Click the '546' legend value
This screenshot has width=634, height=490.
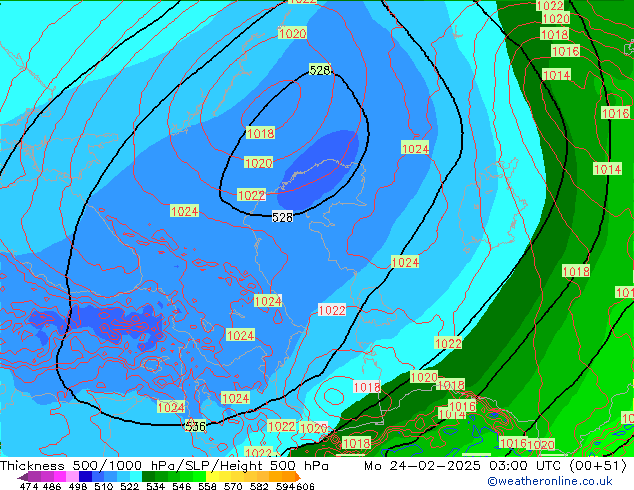pyautogui.click(x=182, y=486)
